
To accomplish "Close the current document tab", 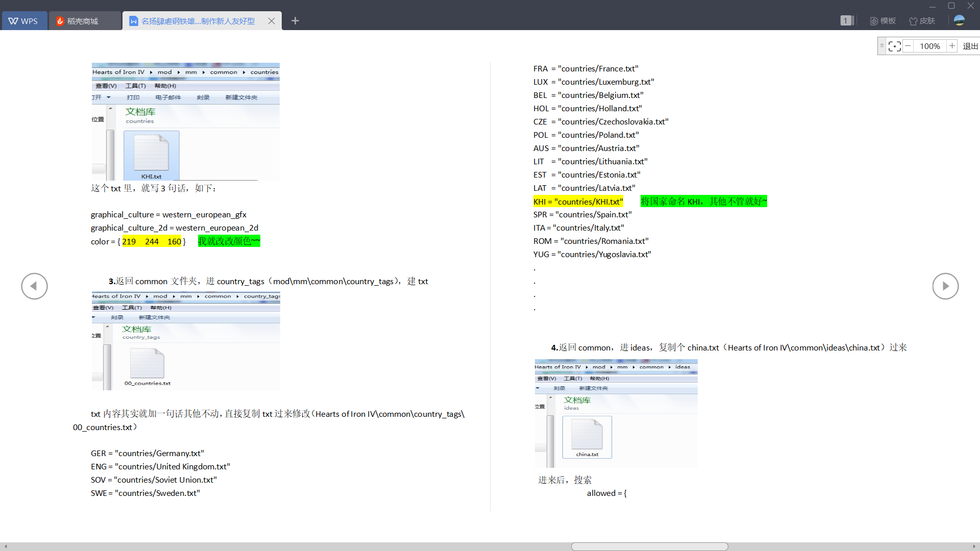I will tap(272, 21).
